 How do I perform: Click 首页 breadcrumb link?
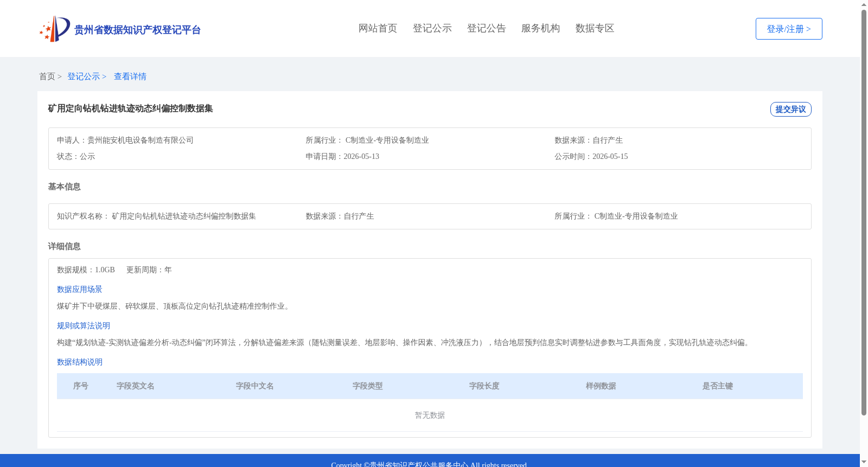click(x=47, y=76)
